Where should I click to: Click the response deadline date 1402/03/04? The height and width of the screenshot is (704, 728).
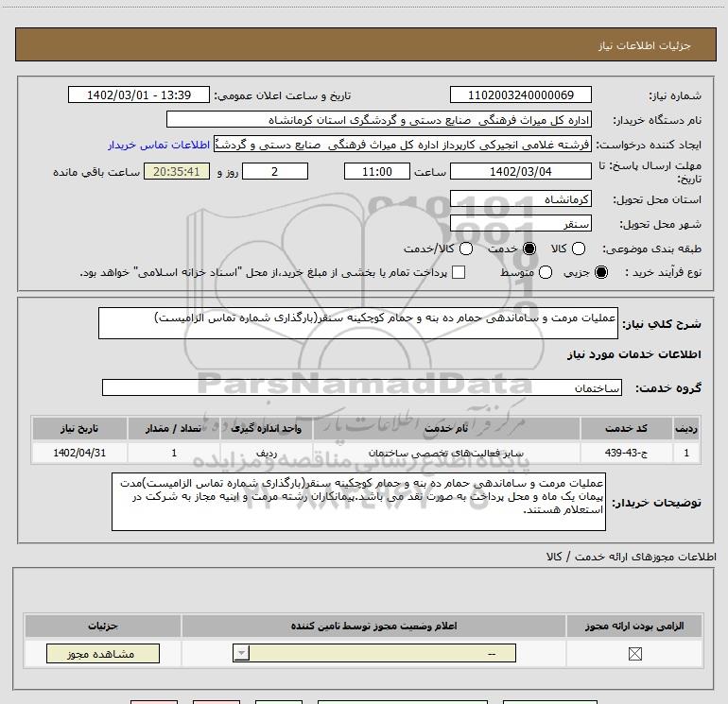point(520,172)
